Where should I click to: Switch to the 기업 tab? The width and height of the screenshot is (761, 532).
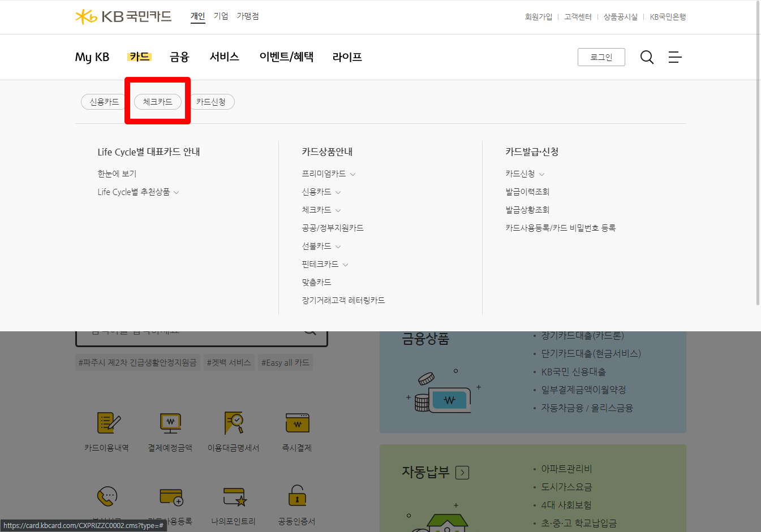pos(221,16)
